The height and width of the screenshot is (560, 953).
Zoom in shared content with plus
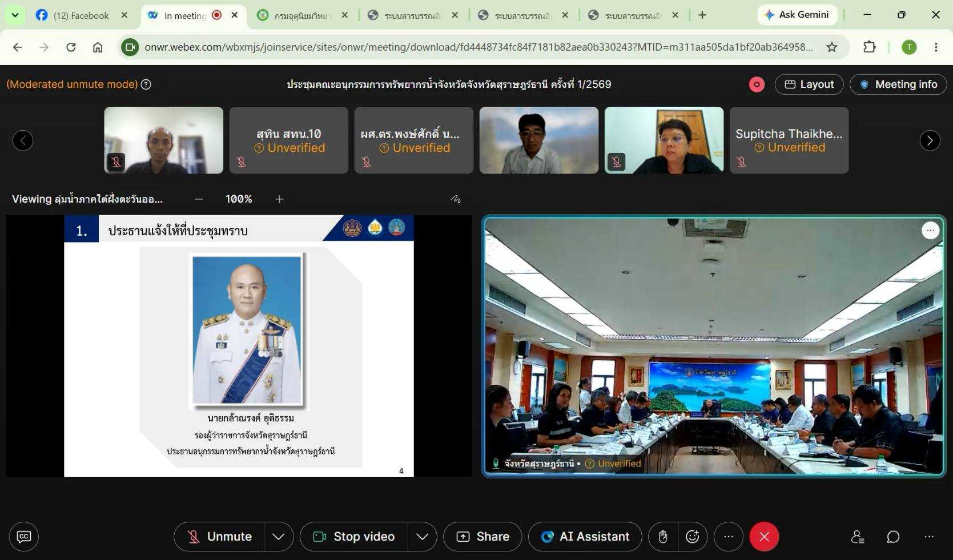tap(279, 199)
